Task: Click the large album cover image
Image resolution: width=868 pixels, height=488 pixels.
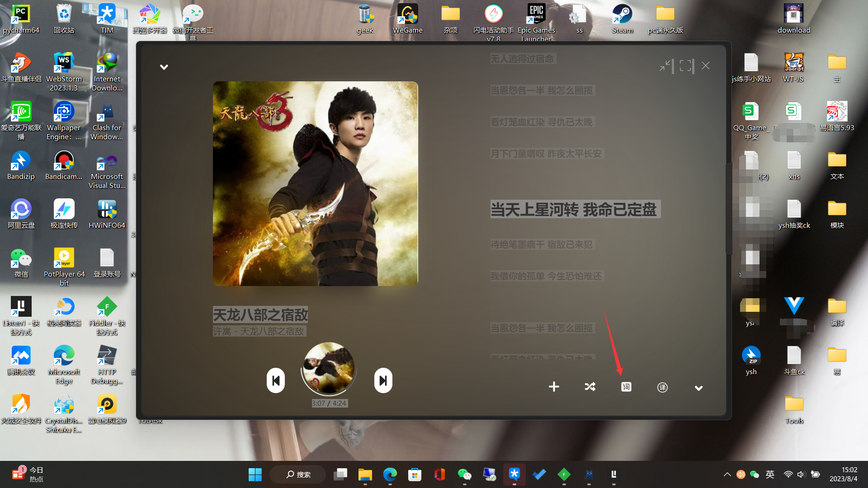Action: pyautogui.click(x=316, y=183)
